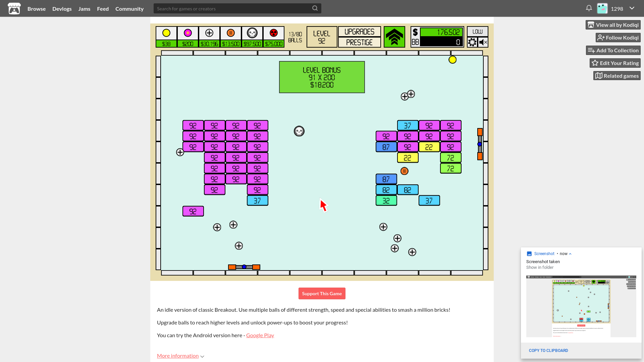The height and width of the screenshot is (362, 644).
Task: Click the Support This Game button
Action: click(322, 294)
